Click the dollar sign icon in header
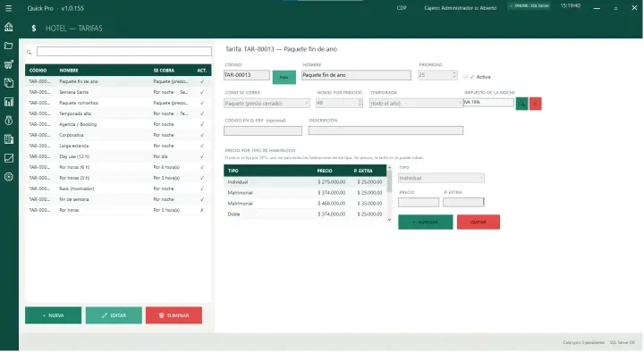Image resolution: width=644 pixels, height=352 pixels. (x=34, y=29)
